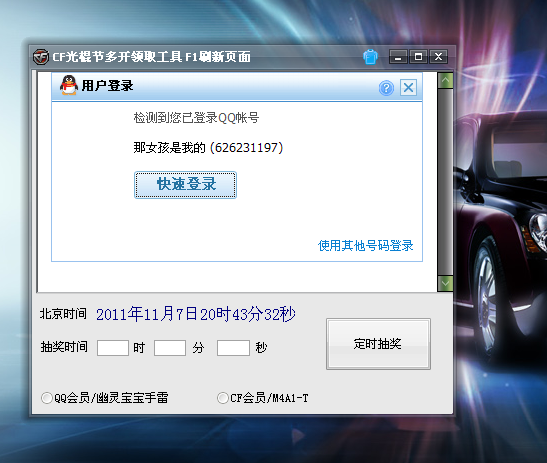Open the login help question-mark icon
The height and width of the screenshot is (463, 547).
pyautogui.click(x=386, y=88)
